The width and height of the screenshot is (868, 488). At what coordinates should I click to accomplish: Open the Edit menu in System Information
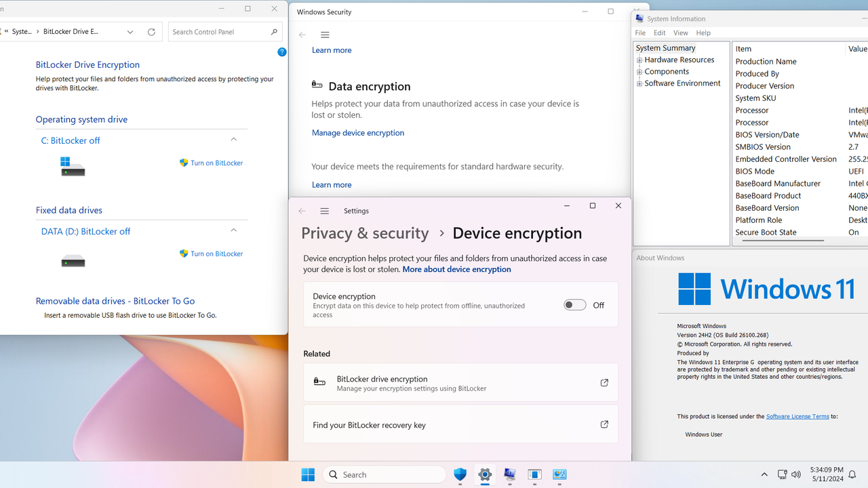(x=660, y=33)
